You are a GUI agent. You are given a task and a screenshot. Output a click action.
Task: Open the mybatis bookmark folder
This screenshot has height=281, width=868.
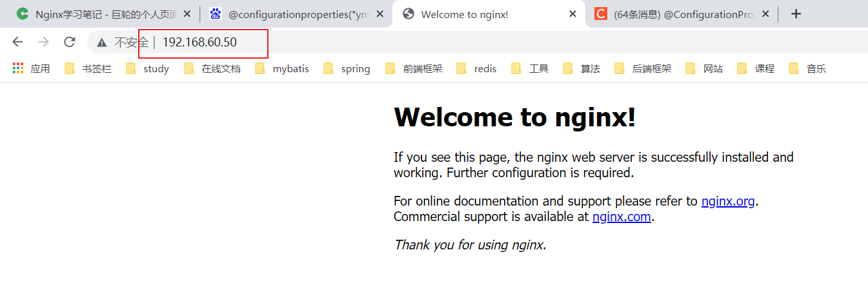coord(282,68)
